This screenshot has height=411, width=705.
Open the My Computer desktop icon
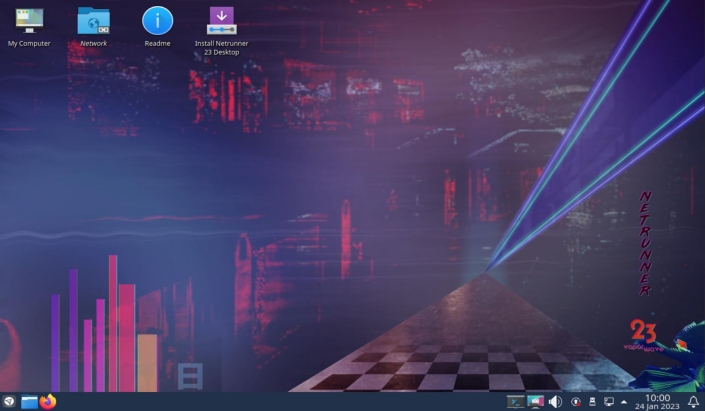point(29,20)
